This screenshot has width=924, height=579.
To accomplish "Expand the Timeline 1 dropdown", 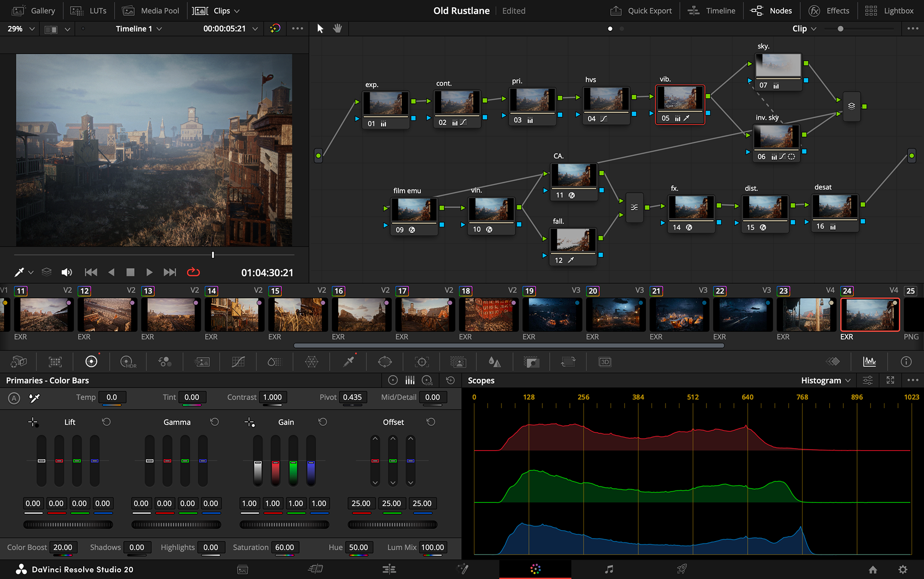I will coord(139,28).
